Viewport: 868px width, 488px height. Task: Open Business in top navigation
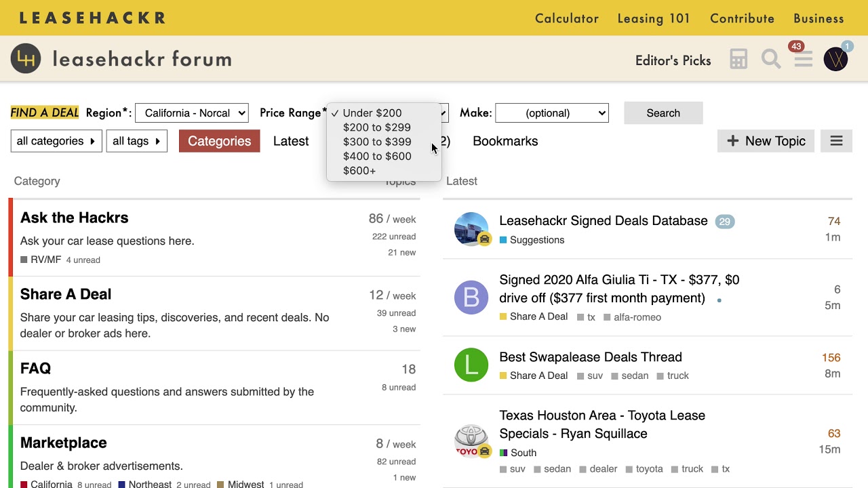click(x=818, y=18)
